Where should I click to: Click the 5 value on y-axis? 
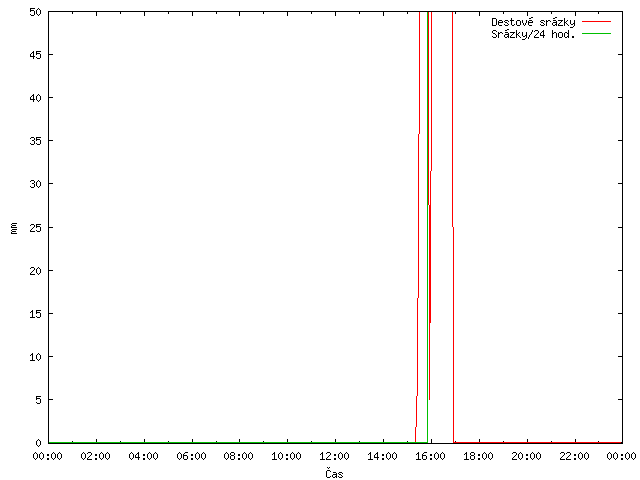click(38, 400)
